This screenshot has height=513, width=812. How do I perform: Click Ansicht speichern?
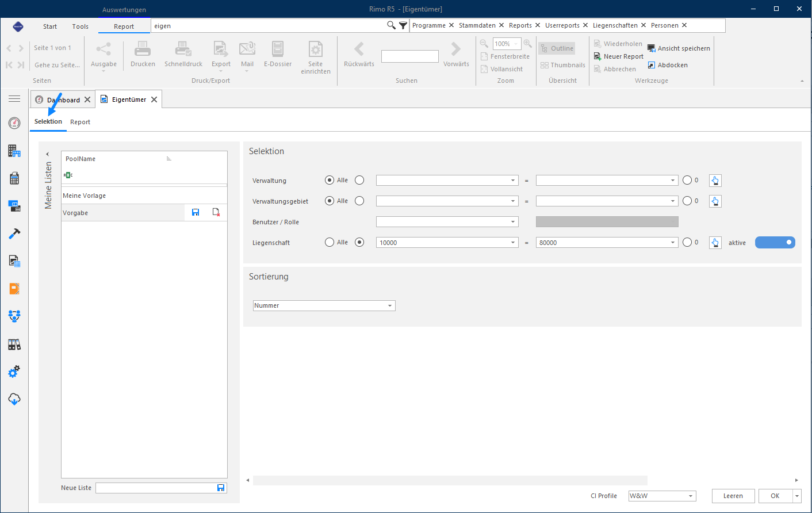point(679,48)
